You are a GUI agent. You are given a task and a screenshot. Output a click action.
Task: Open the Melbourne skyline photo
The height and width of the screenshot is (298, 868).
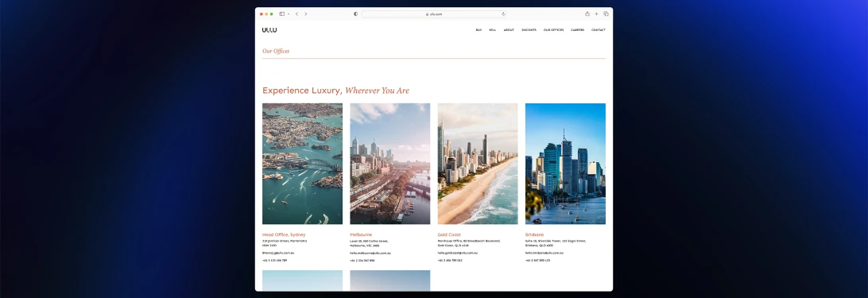389,164
